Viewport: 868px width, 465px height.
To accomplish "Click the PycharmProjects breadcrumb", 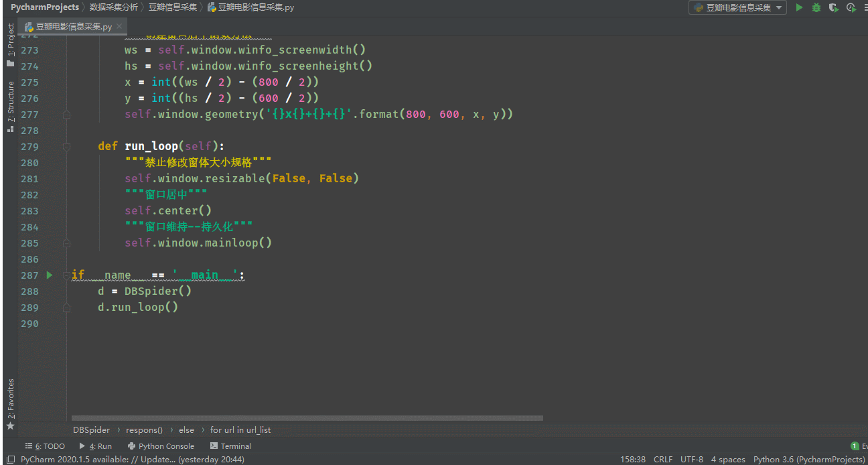I will coord(44,7).
